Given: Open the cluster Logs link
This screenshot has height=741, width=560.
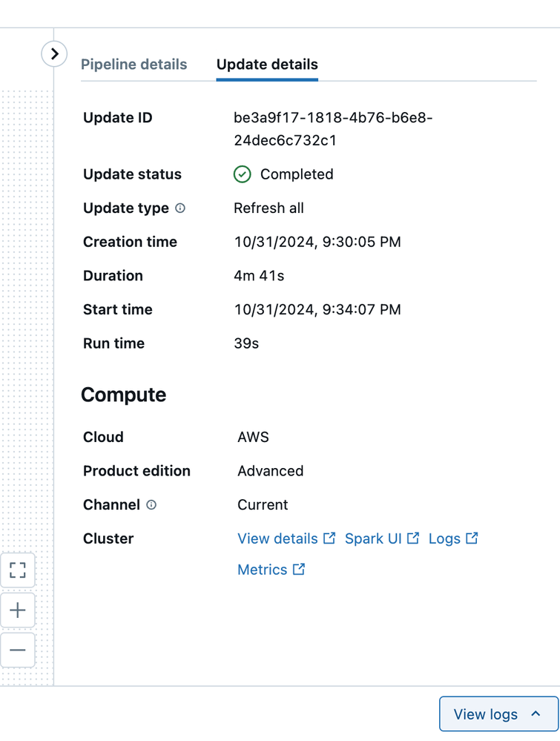Looking at the screenshot, I should click(444, 539).
